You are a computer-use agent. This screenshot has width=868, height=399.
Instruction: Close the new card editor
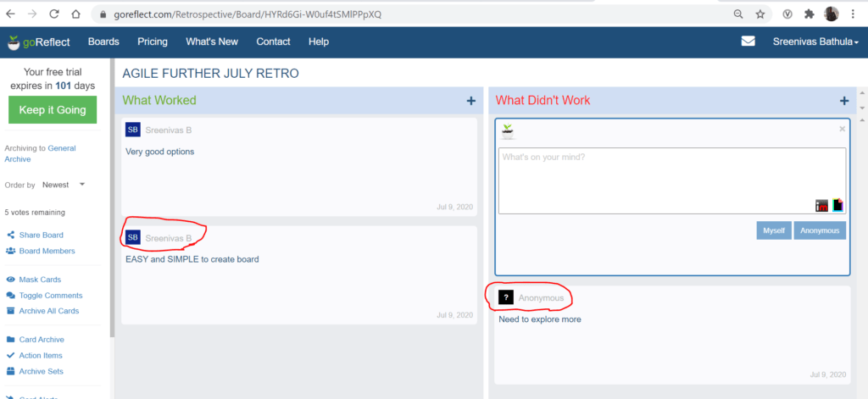842,129
